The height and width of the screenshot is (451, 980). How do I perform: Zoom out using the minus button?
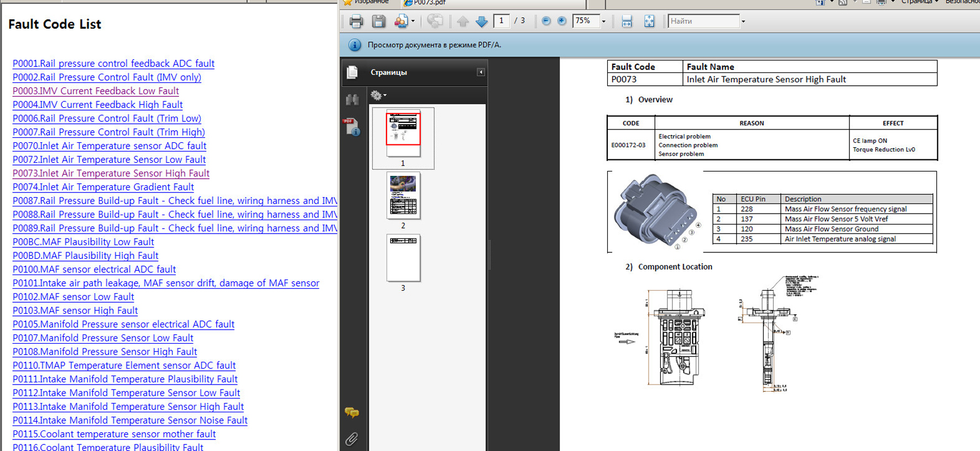click(x=546, y=21)
